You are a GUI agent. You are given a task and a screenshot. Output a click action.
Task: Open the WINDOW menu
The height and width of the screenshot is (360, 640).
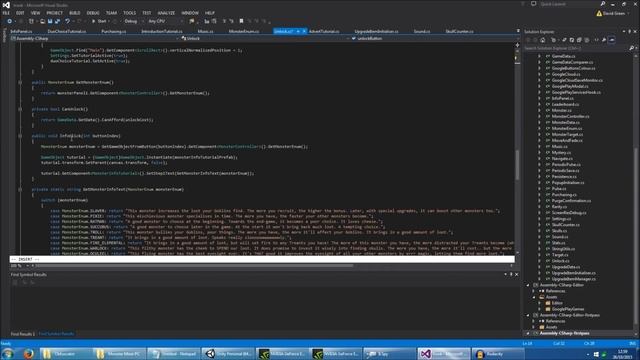point(190,13)
